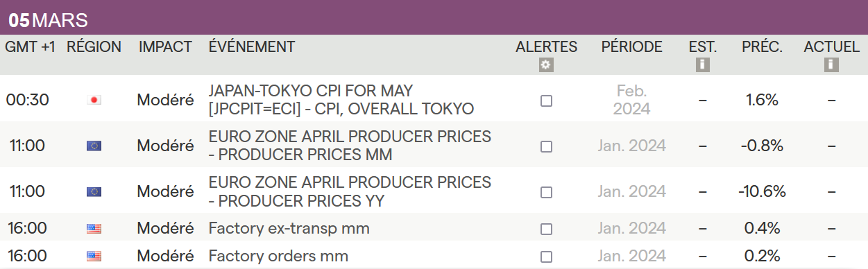Click the EST. info icon
The width and height of the screenshot is (868, 269).
702,64
